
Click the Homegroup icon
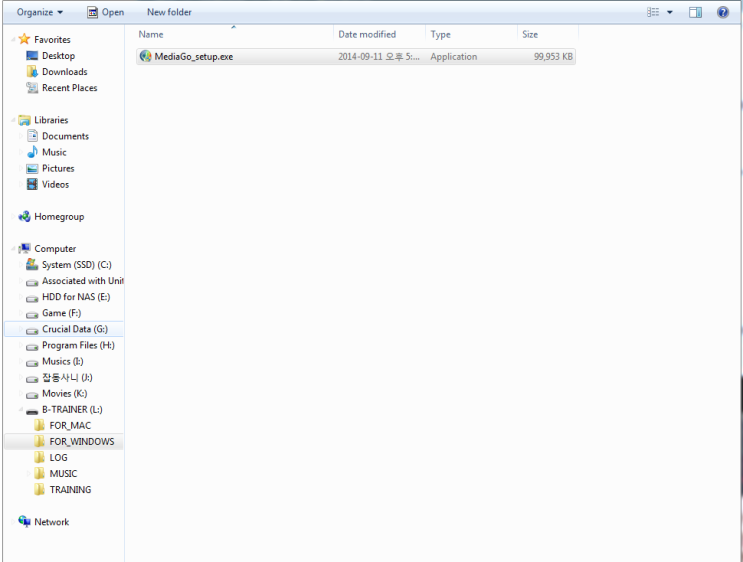(24, 217)
